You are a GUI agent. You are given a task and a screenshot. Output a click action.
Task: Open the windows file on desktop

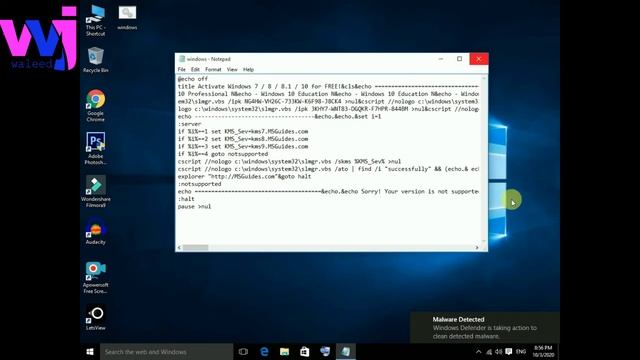pos(127,18)
